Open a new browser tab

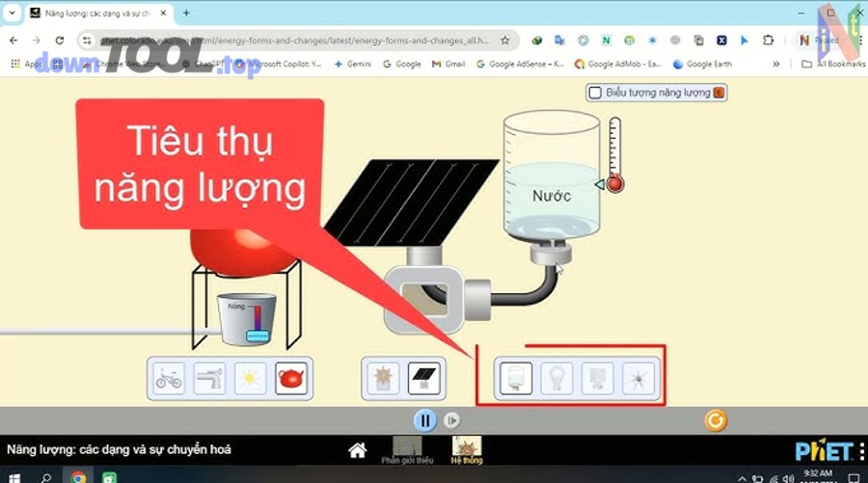click(186, 13)
